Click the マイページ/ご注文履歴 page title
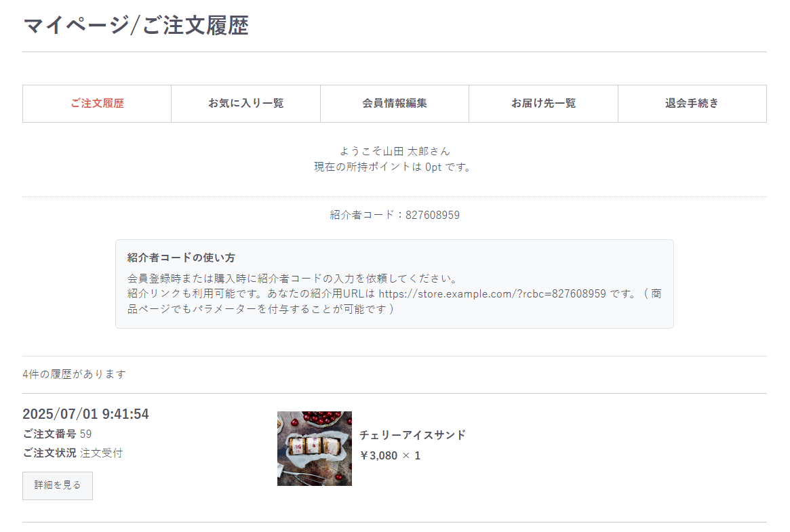The width and height of the screenshot is (790, 532). (136, 26)
